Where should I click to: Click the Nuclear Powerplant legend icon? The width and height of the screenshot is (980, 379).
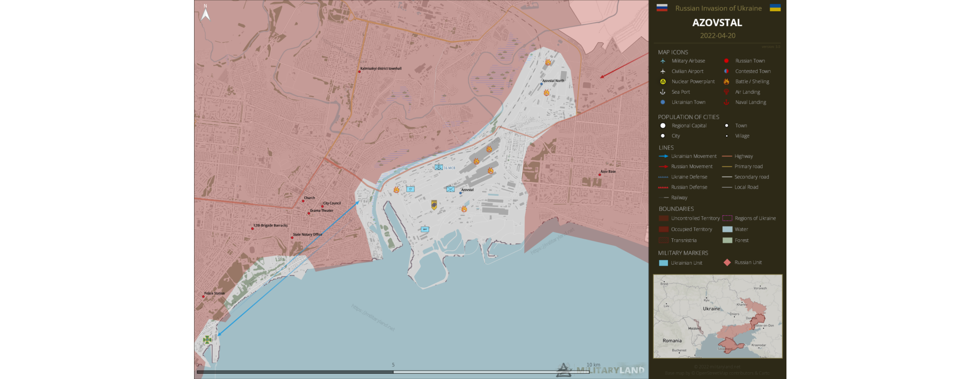click(663, 81)
